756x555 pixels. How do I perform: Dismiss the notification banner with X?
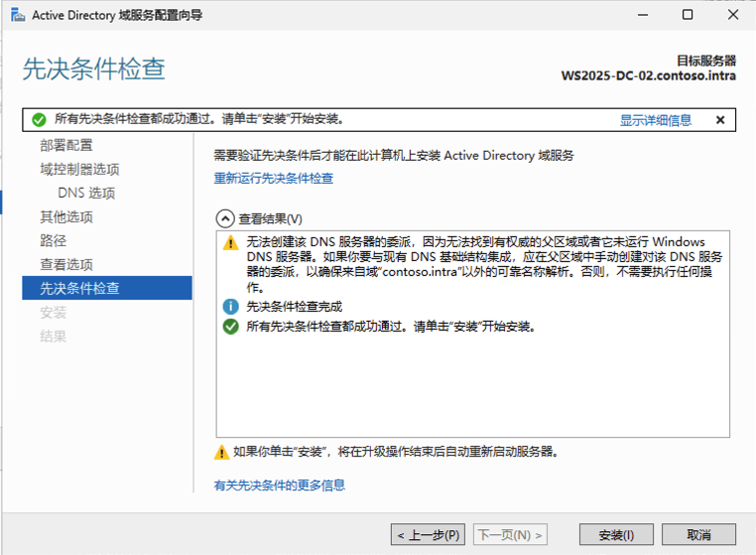(x=720, y=120)
